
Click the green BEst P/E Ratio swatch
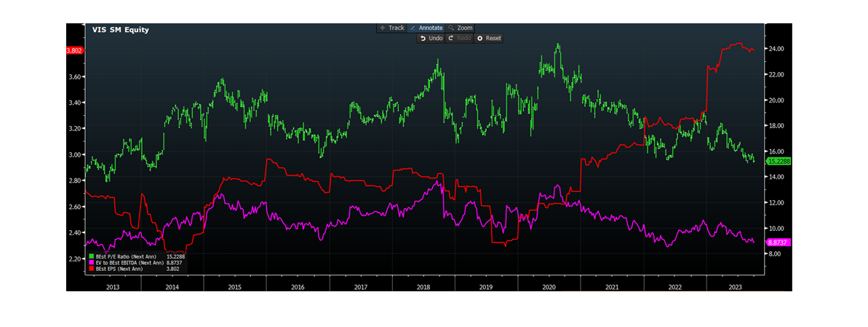(91, 256)
